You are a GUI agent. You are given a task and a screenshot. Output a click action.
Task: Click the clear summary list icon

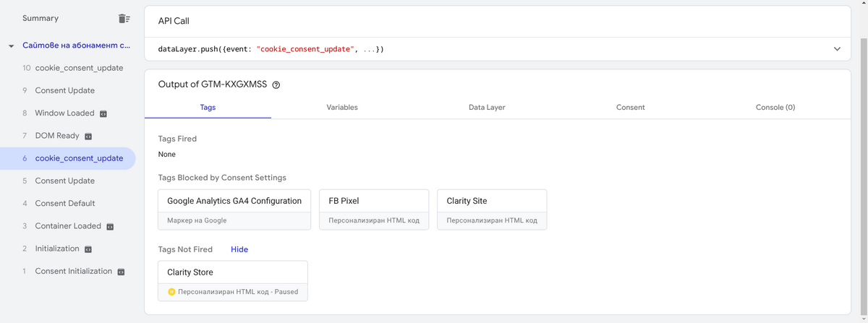(x=124, y=18)
